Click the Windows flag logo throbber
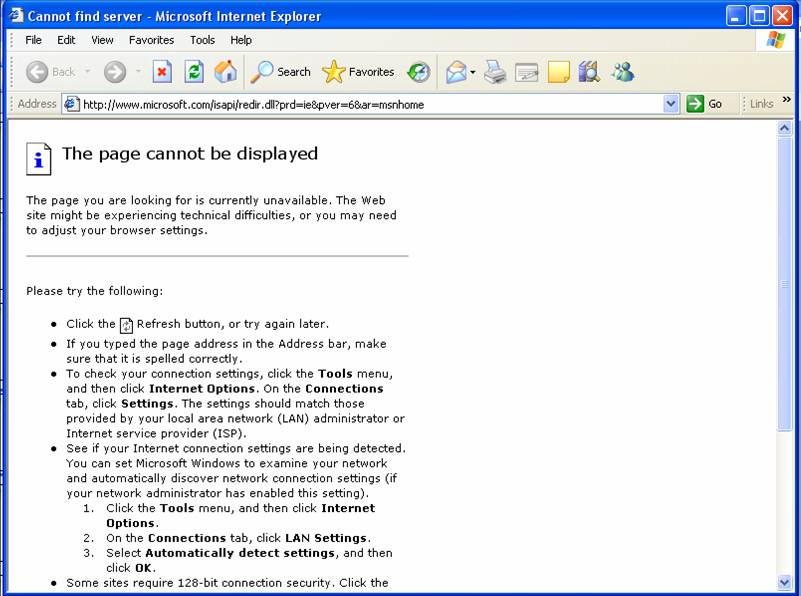 (x=775, y=40)
